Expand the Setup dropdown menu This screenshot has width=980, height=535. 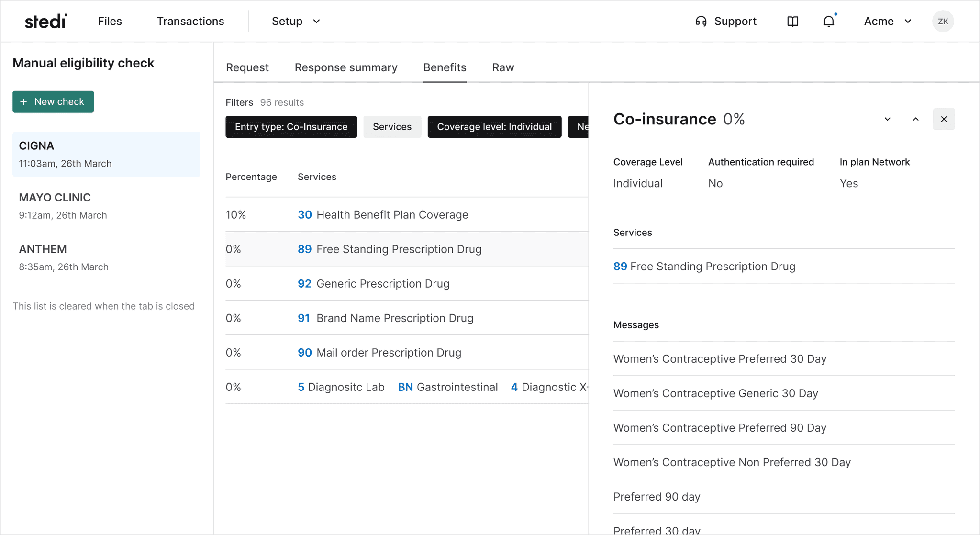click(296, 22)
